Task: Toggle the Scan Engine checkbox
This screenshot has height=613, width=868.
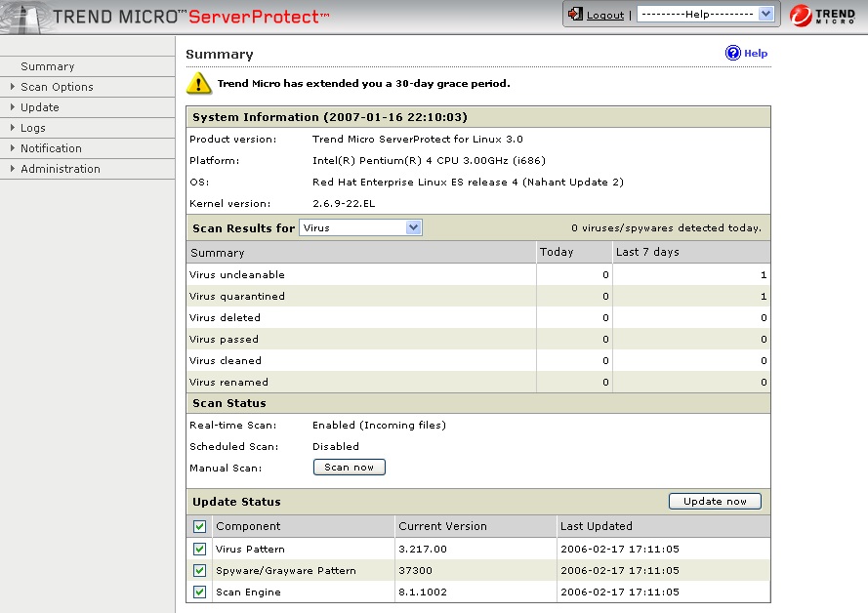Action: 200,593
